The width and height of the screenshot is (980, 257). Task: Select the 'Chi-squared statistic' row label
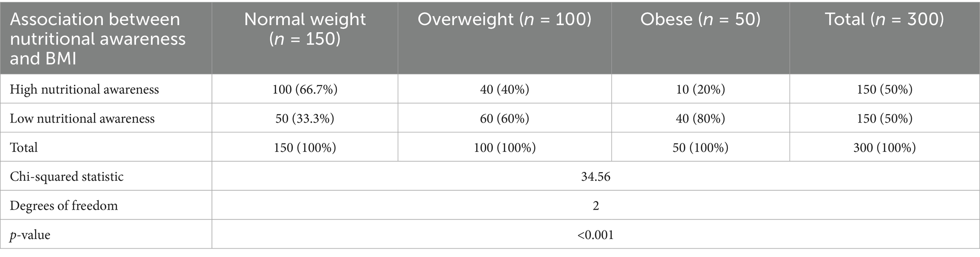point(67,177)
